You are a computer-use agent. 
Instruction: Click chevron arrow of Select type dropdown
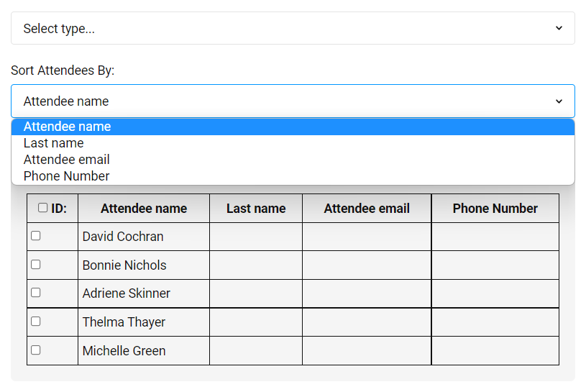click(x=559, y=29)
